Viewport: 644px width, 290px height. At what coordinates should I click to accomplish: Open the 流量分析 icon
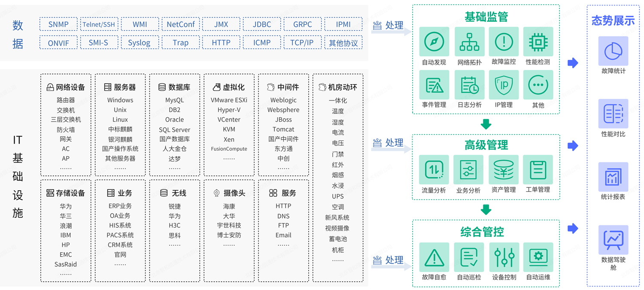pos(434,170)
